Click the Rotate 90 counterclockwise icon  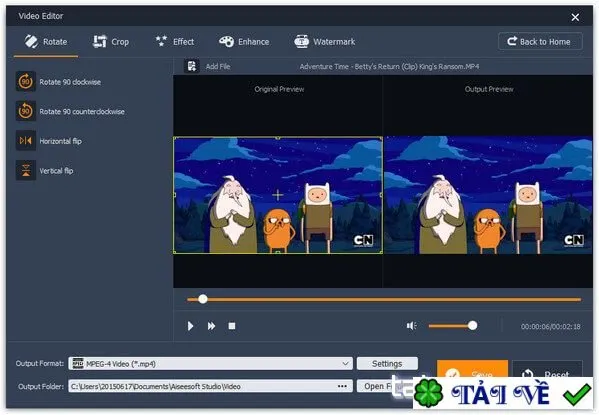[x=26, y=111]
